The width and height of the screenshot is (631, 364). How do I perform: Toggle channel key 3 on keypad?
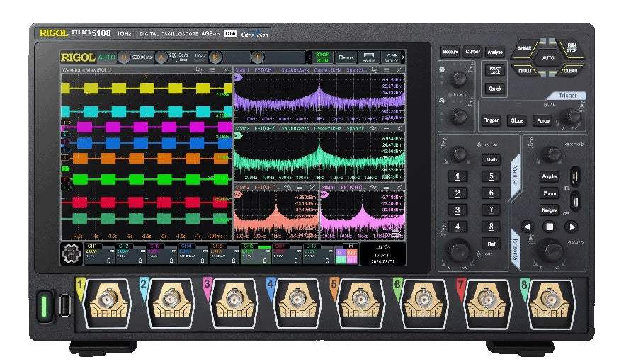(x=457, y=210)
